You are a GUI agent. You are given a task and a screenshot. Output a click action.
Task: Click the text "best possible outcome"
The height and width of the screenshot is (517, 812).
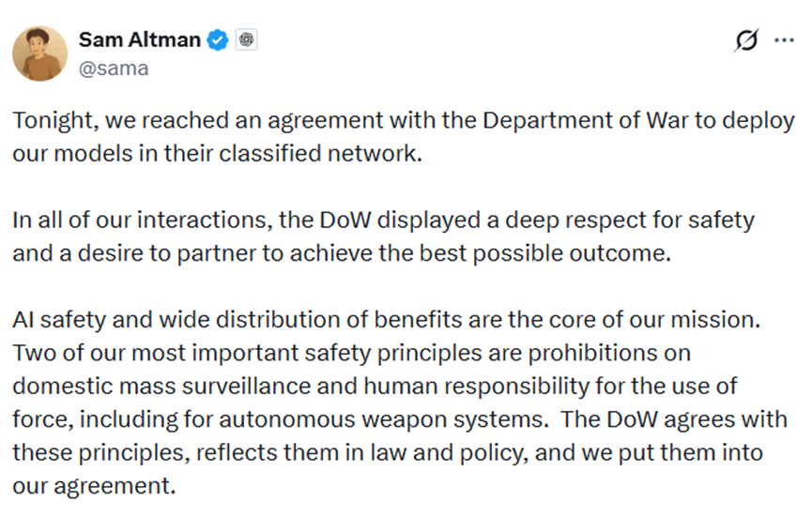[561, 251]
